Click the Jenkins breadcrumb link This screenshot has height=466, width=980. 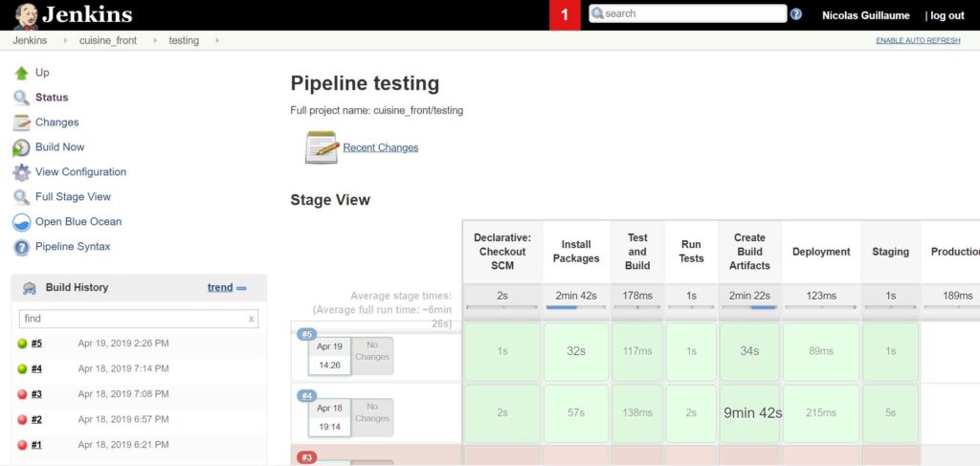tap(30, 40)
